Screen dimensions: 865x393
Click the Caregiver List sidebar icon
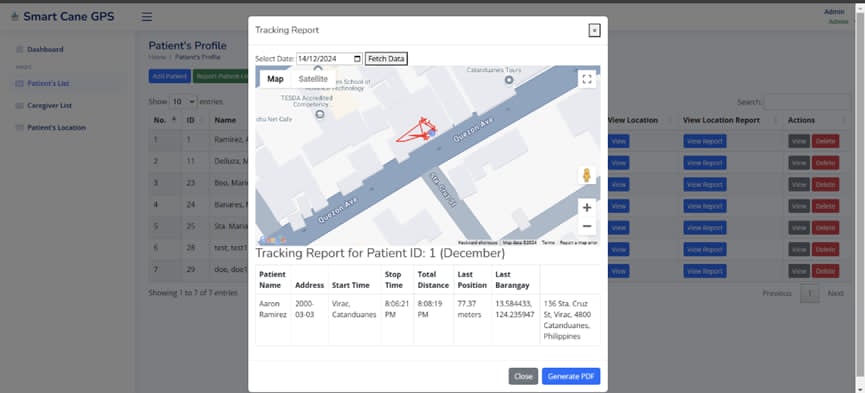click(20, 105)
